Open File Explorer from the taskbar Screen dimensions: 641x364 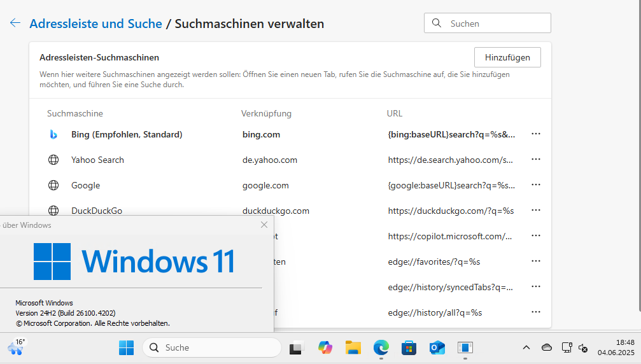pos(353,347)
